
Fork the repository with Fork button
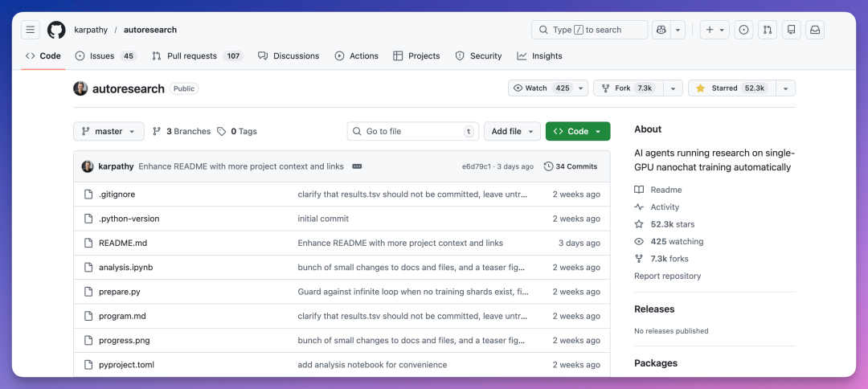pyautogui.click(x=628, y=88)
